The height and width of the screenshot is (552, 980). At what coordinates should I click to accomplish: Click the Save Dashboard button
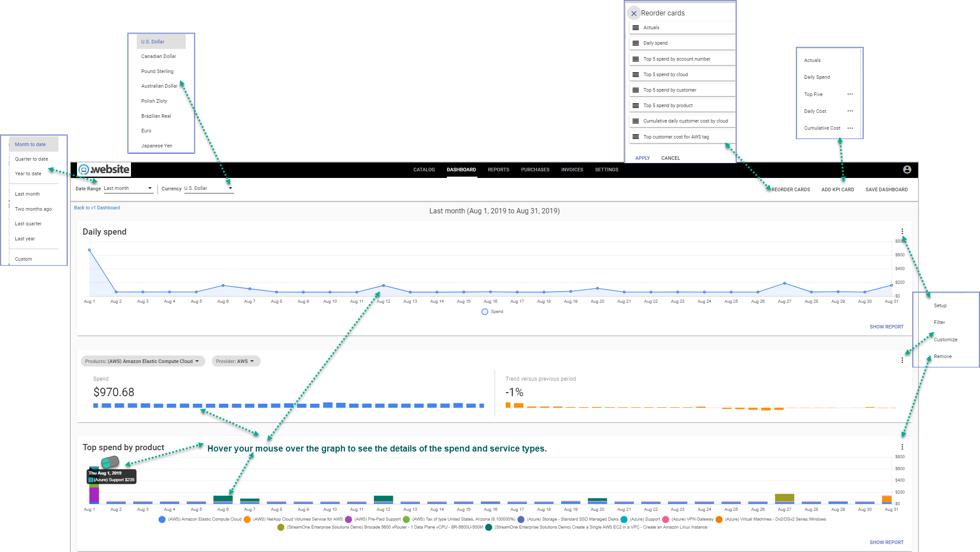tap(886, 189)
